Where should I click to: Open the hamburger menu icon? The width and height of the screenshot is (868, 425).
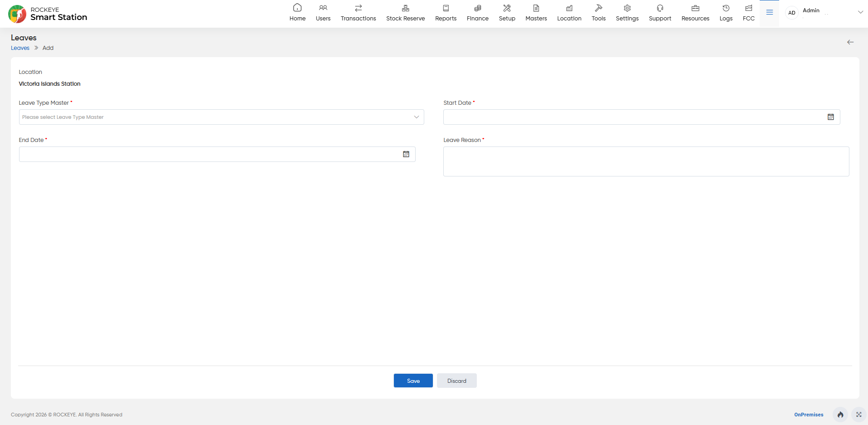tap(770, 13)
